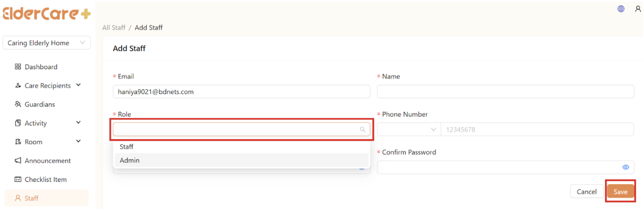Expand the Room submenu chevron
644x220 pixels.
[78, 141]
